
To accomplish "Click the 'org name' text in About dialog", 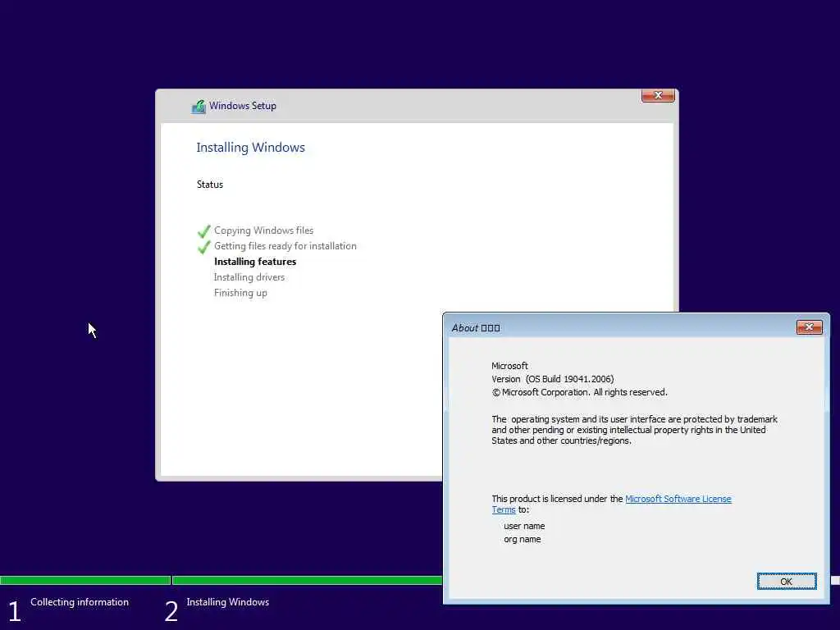I will point(522,540).
